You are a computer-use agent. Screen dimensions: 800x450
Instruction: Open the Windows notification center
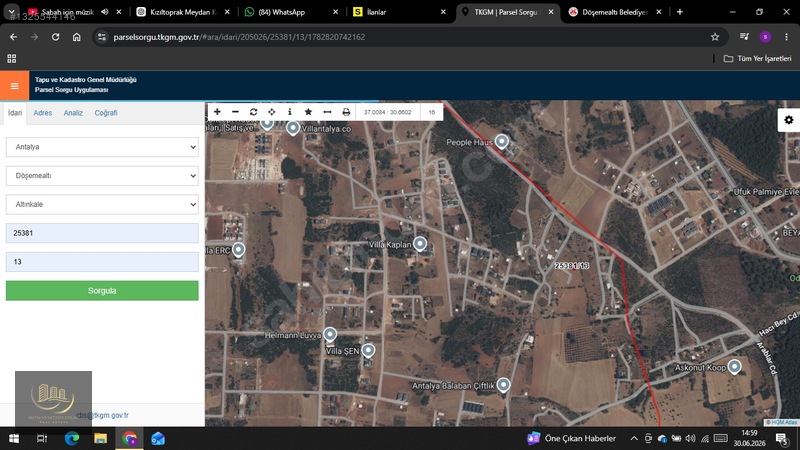click(782, 438)
